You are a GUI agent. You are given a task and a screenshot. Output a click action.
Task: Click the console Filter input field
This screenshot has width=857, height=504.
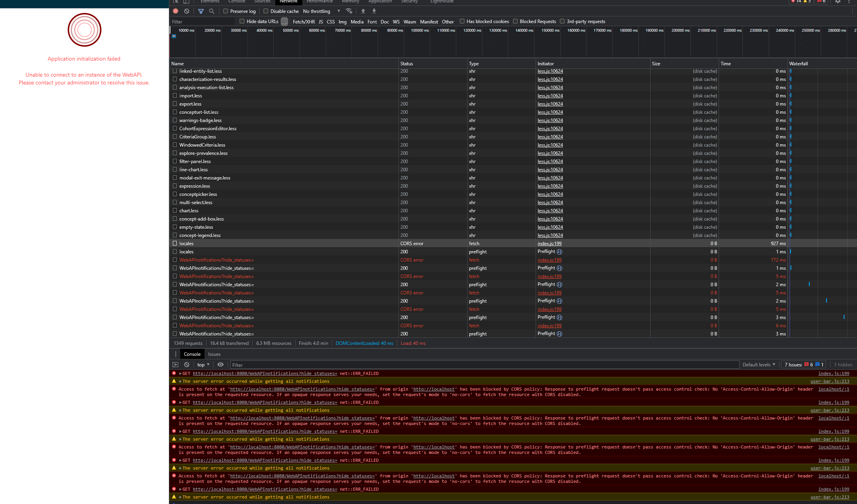click(484, 365)
